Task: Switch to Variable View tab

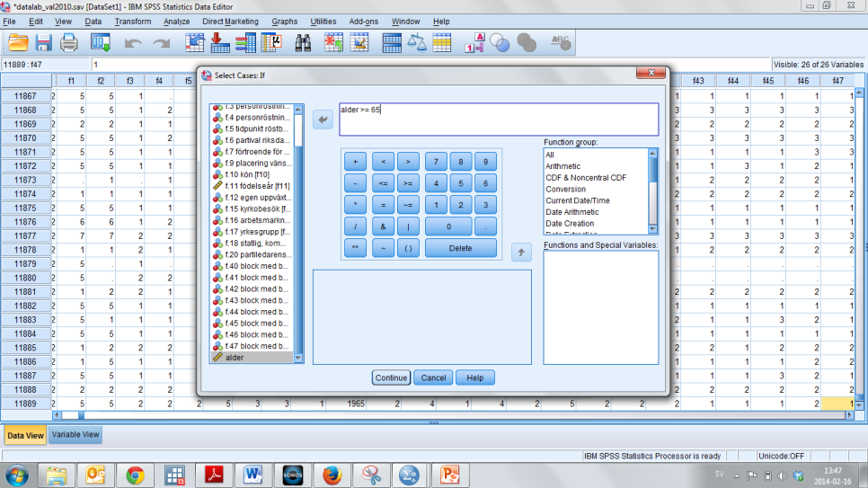Action: [75, 435]
